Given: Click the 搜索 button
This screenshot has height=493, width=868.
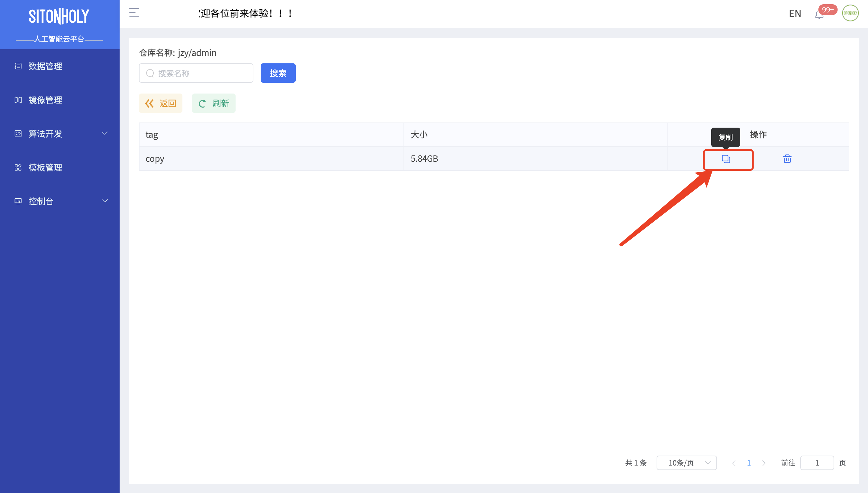Looking at the screenshot, I should [278, 73].
